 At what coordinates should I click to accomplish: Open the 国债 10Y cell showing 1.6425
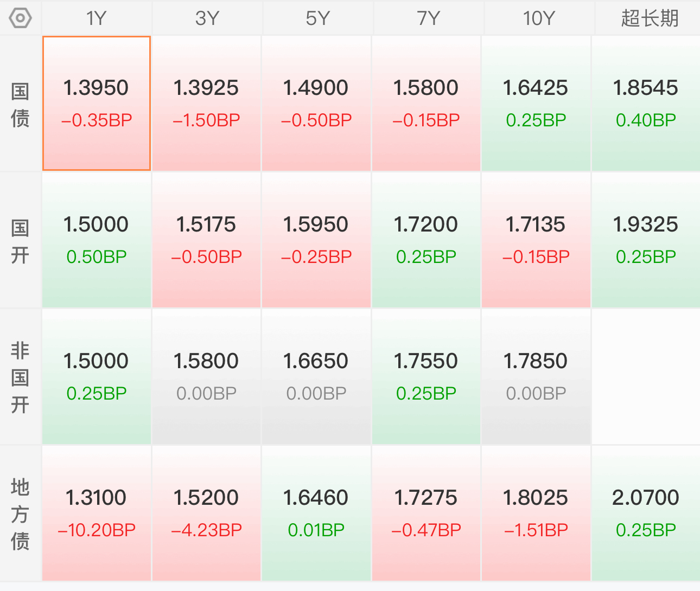[x=536, y=104]
